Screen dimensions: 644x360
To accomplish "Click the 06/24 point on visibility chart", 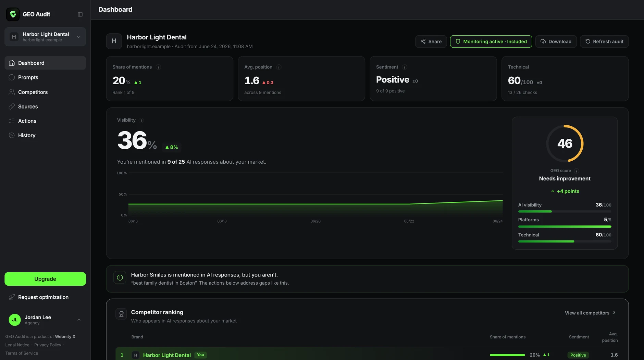I will (x=503, y=200).
